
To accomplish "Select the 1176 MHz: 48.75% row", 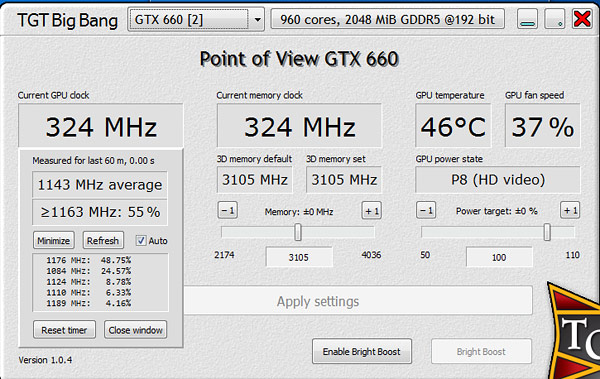I will [89, 260].
